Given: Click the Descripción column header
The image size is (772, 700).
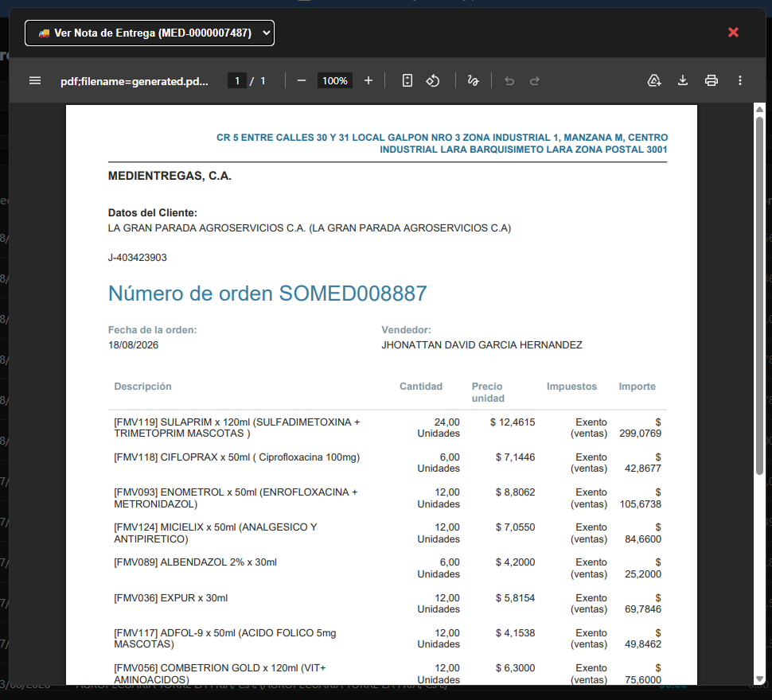Looking at the screenshot, I should coord(142,387).
